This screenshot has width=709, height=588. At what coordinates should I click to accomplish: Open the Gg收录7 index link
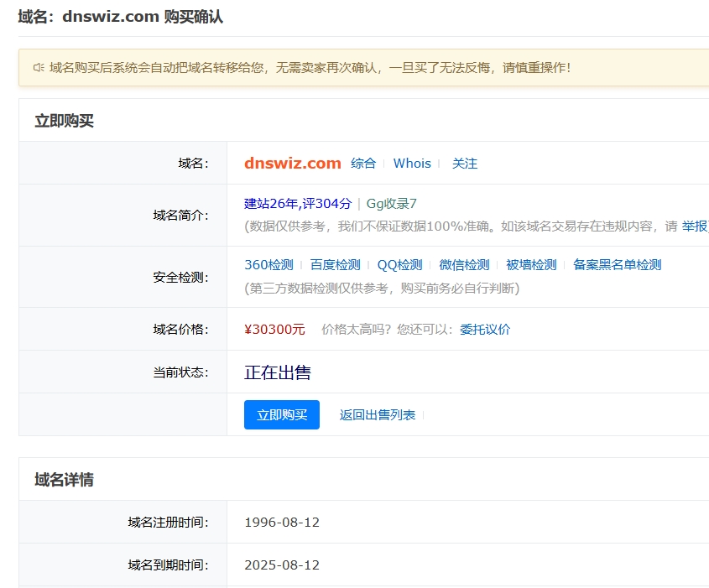point(391,204)
